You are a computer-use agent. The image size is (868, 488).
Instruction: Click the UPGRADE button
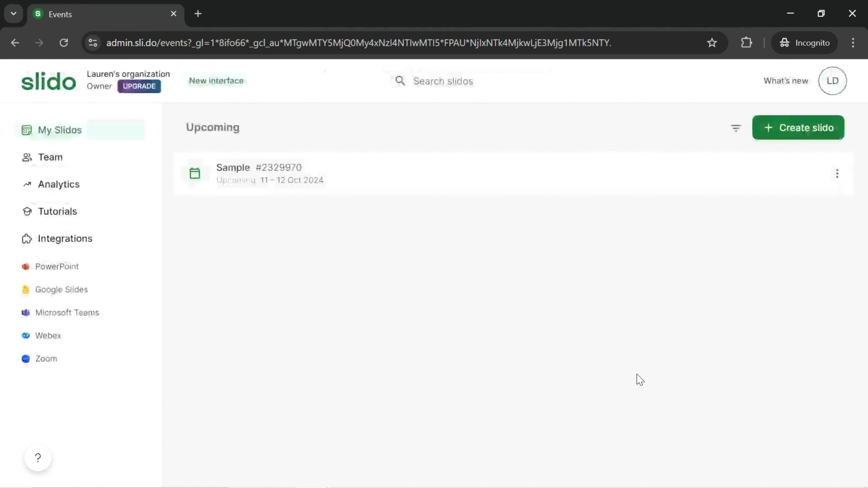coord(139,86)
